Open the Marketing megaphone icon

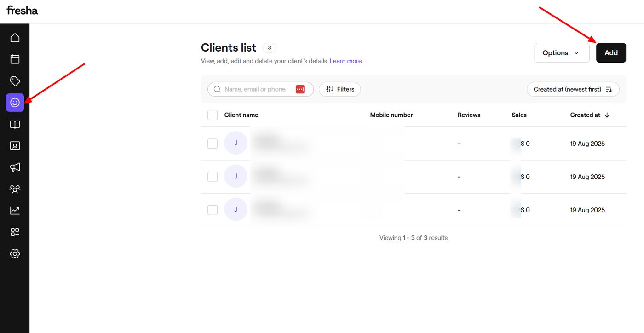coord(15,167)
